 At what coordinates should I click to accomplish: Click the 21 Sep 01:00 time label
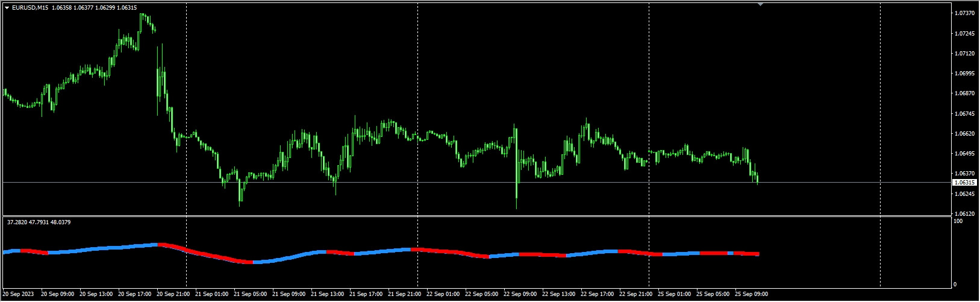(x=212, y=294)
